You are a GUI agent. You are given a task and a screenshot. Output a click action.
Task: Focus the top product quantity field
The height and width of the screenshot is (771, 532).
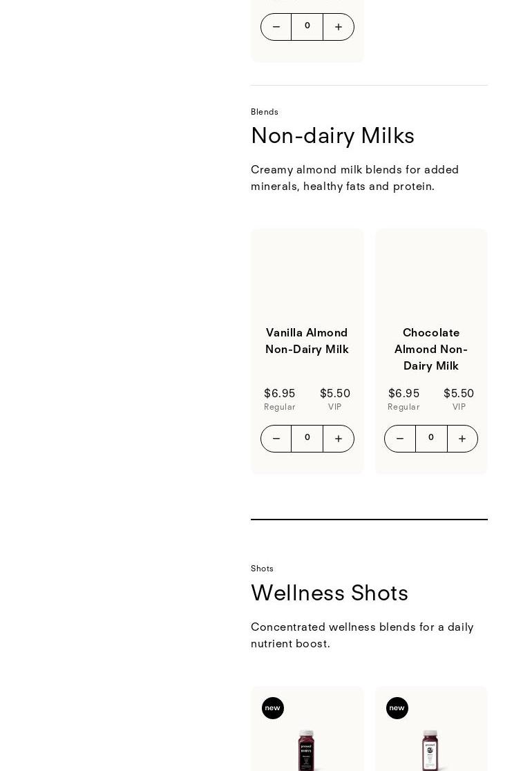[x=307, y=26]
